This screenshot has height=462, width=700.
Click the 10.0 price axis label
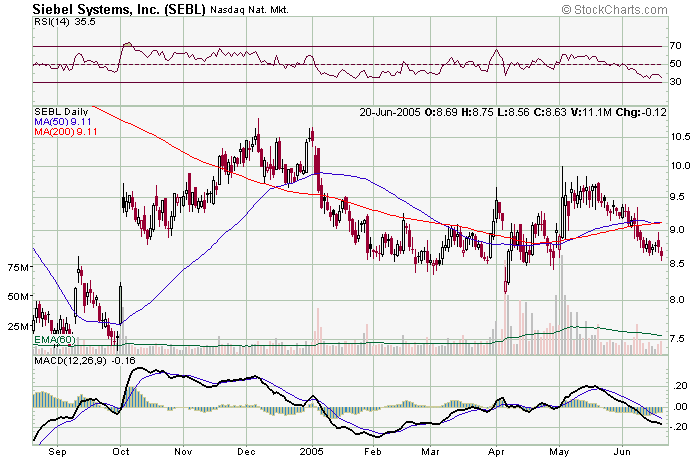(x=680, y=166)
